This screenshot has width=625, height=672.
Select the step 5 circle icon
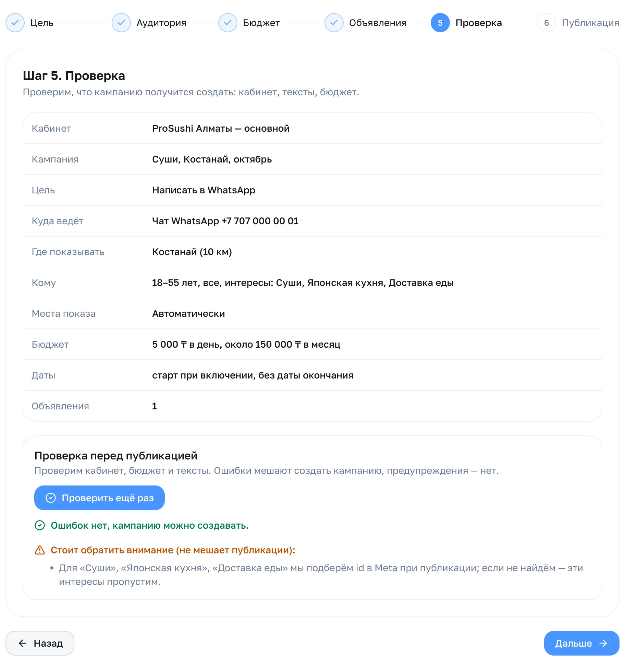click(440, 23)
